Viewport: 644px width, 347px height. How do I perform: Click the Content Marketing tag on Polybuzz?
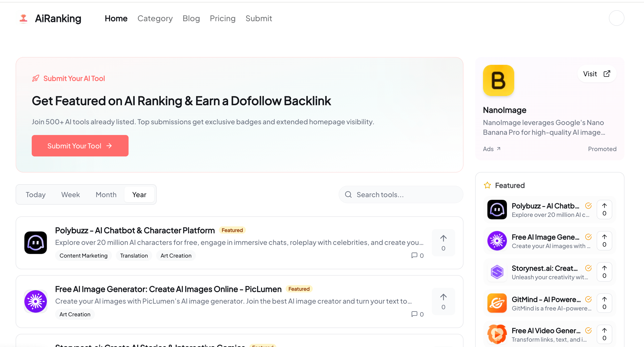click(83, 256)
